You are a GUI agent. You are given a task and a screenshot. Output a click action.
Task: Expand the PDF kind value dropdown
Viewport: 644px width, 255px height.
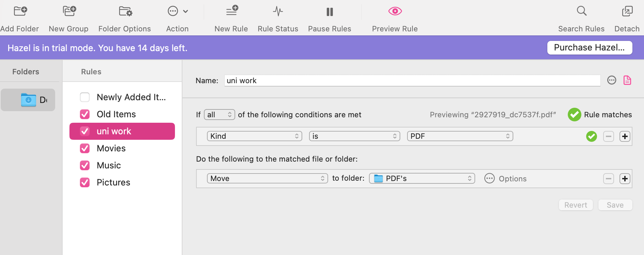pos(460,136)
